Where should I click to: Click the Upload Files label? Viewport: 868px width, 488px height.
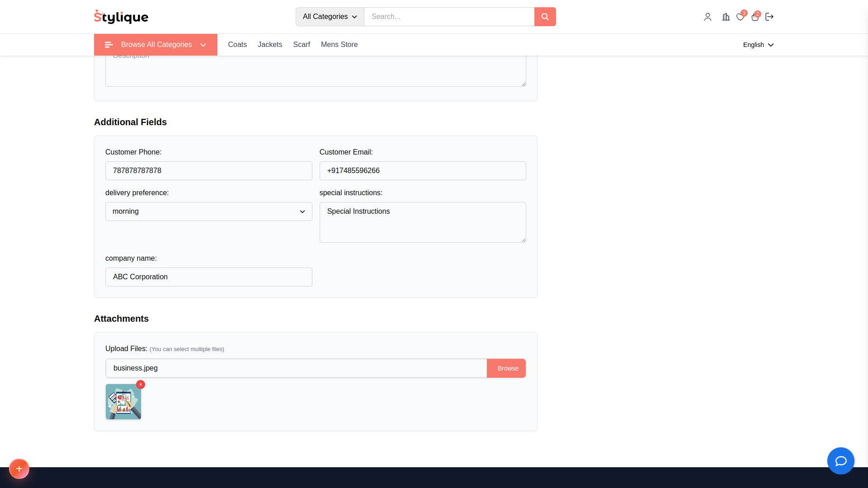click(126, 349)
